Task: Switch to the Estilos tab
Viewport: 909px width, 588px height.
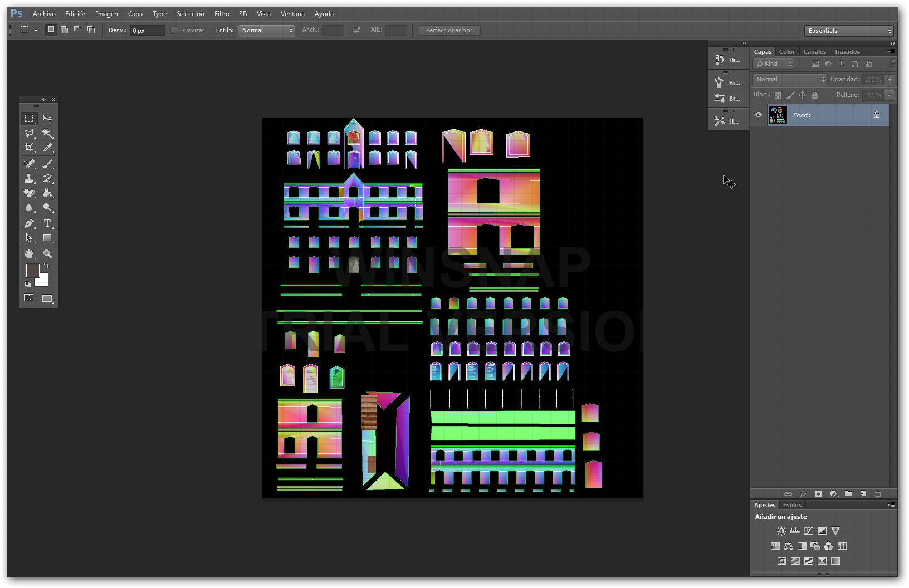Action: [792, 505]
